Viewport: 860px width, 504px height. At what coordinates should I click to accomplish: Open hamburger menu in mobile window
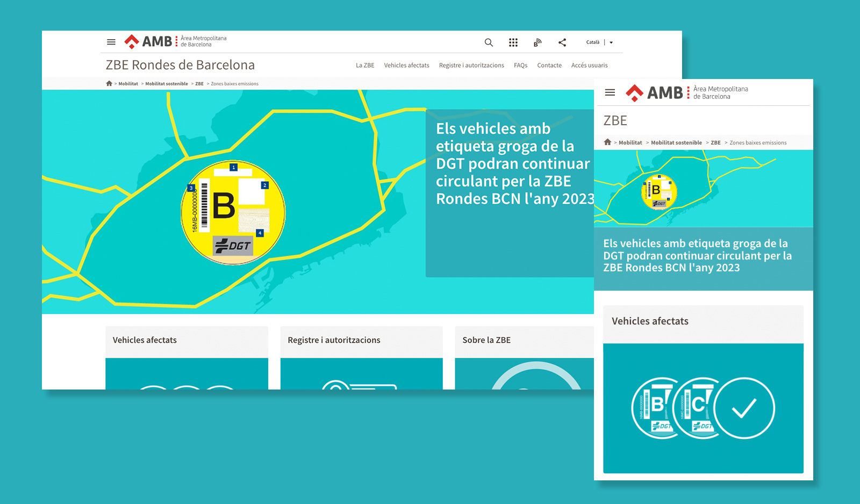pyautogui.click(x=610, y=92)
